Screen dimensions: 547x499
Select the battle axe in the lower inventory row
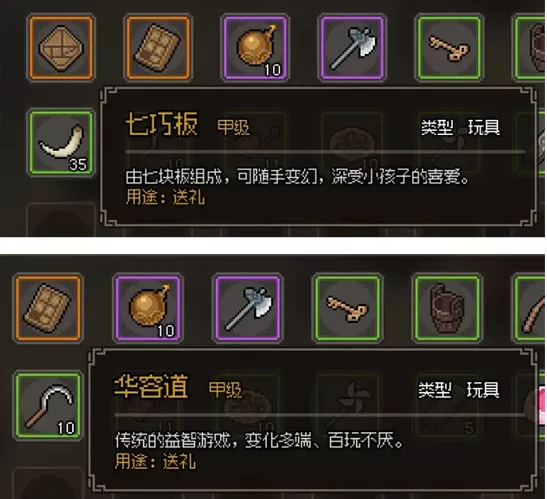pos(248,308)
